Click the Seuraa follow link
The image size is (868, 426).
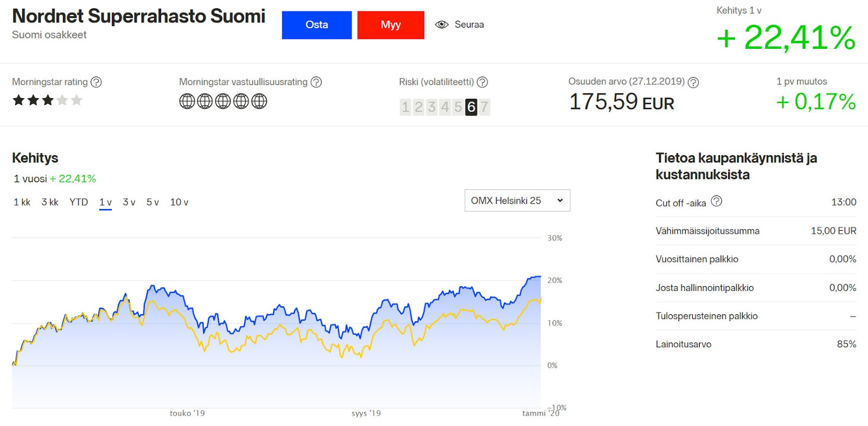(x=469, y=24)
